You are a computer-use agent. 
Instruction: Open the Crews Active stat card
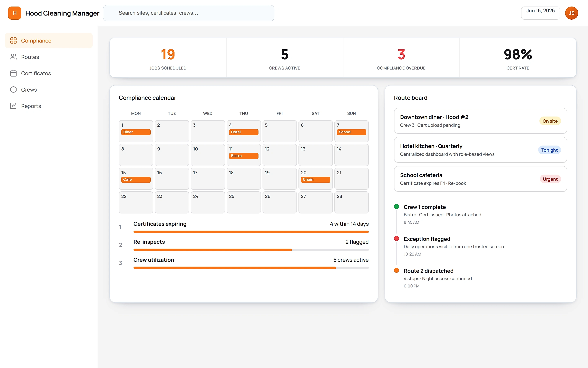(x=285, y=58)
